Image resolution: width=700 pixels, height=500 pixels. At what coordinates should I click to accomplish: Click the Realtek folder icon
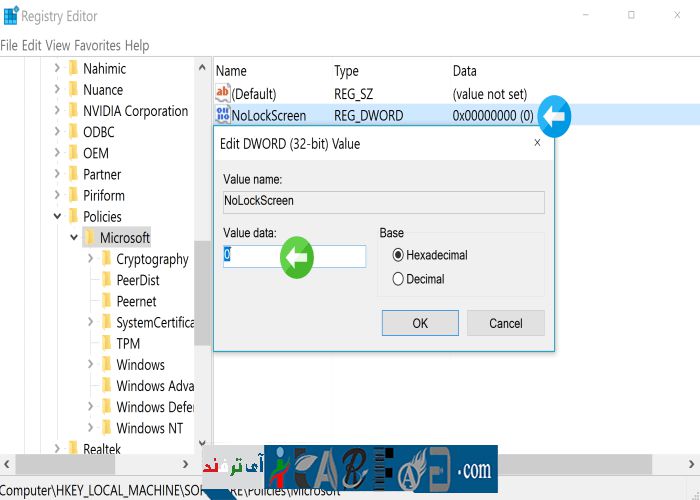point(73,449)
